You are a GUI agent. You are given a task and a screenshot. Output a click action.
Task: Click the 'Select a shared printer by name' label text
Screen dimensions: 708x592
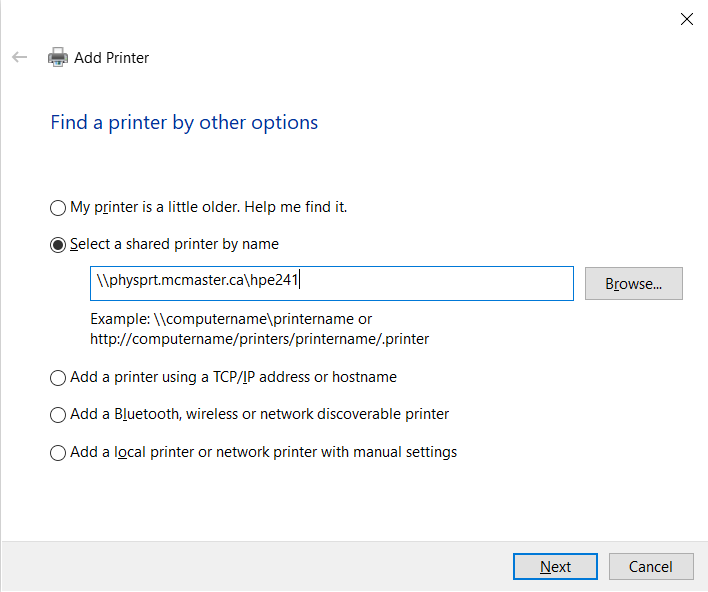pos(174,244)
